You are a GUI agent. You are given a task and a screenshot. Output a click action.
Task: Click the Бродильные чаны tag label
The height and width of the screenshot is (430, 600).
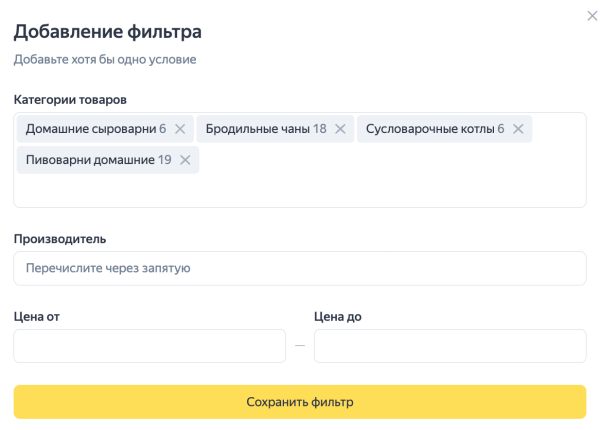coord(257,129)
